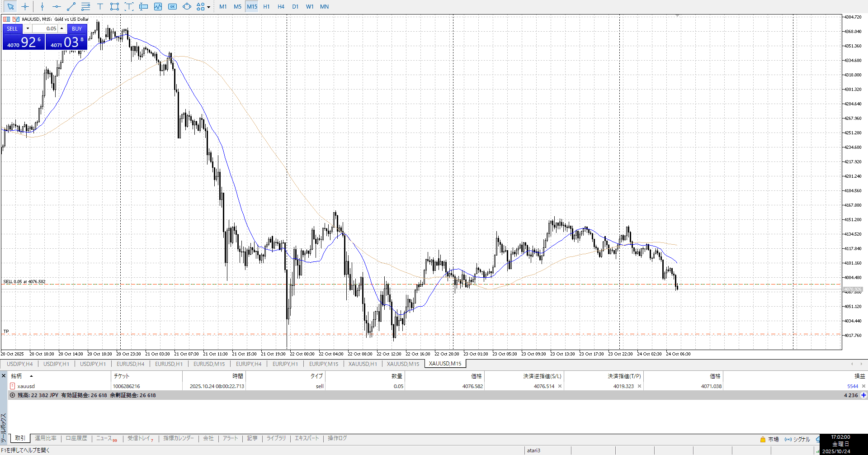
Task: Pick the text label tool
Action: (x=100, y=6)
